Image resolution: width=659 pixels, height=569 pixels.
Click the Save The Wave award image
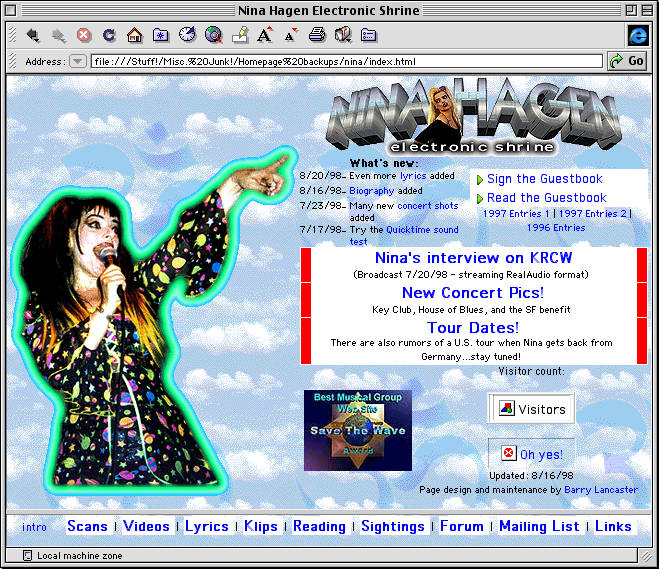coord(357,430)
